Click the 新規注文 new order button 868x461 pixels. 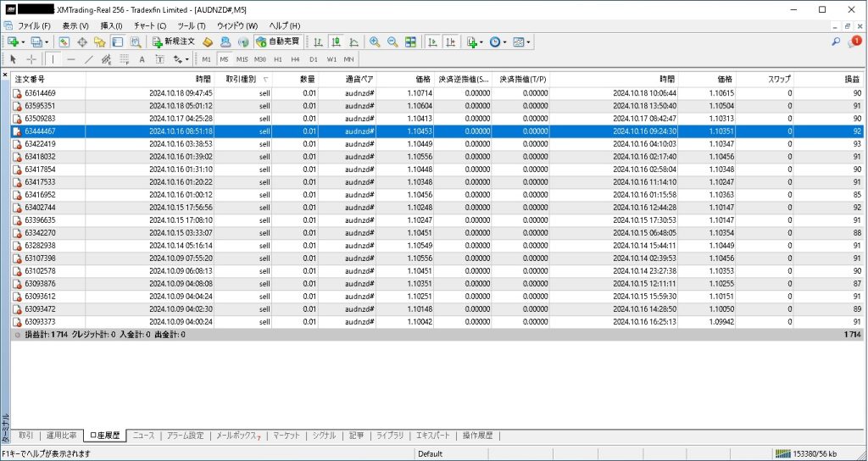tap(173, 42)
